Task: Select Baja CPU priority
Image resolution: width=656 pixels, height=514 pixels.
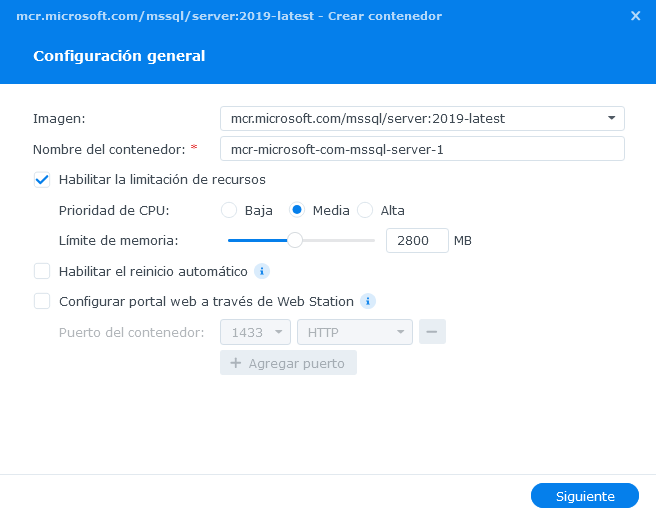Action: (x=229, y=210)
